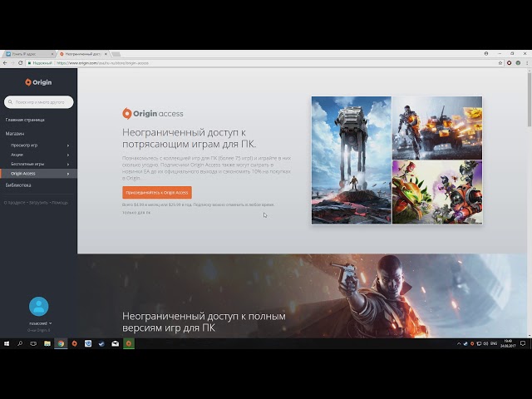Click the volume icon in system tray
532x399 pixels.
point(485,343)
